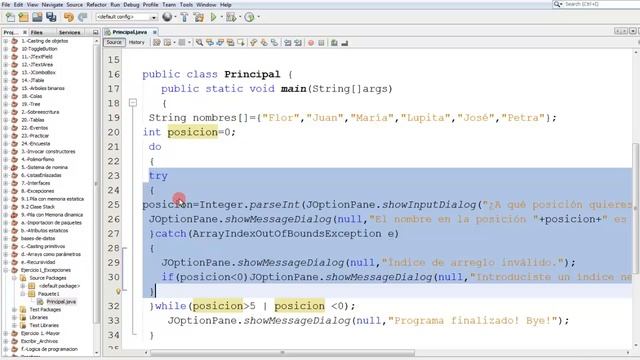Collapse the code fold at line 18

(x=133, y=103)
